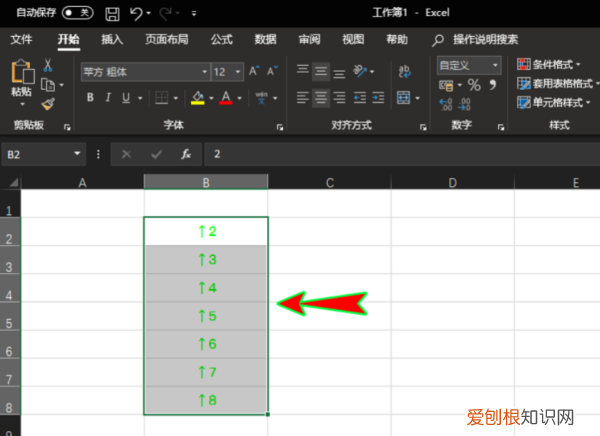Toggle Bold formatting
The height and width of the screenshot is (436, 600).
click(x=90, y=98)
